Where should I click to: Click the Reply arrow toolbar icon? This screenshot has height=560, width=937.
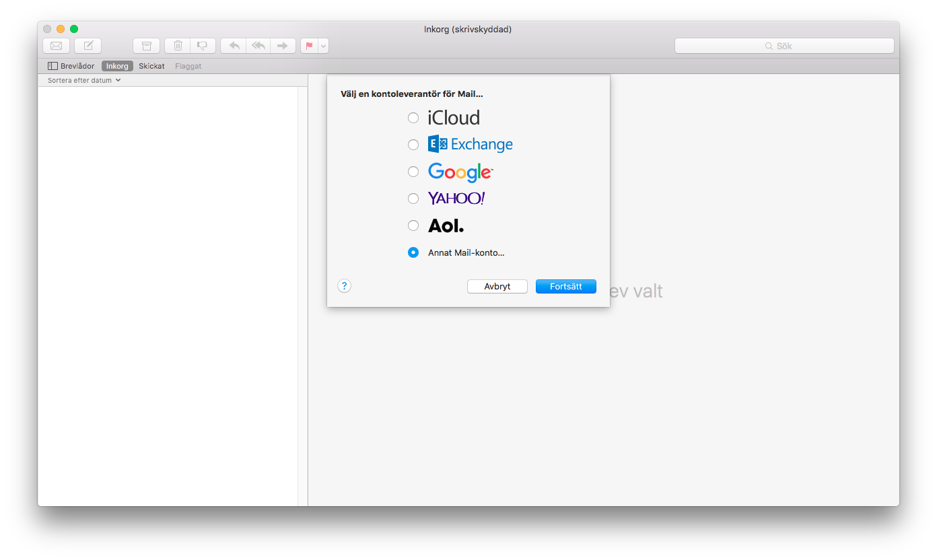(234, 46)
